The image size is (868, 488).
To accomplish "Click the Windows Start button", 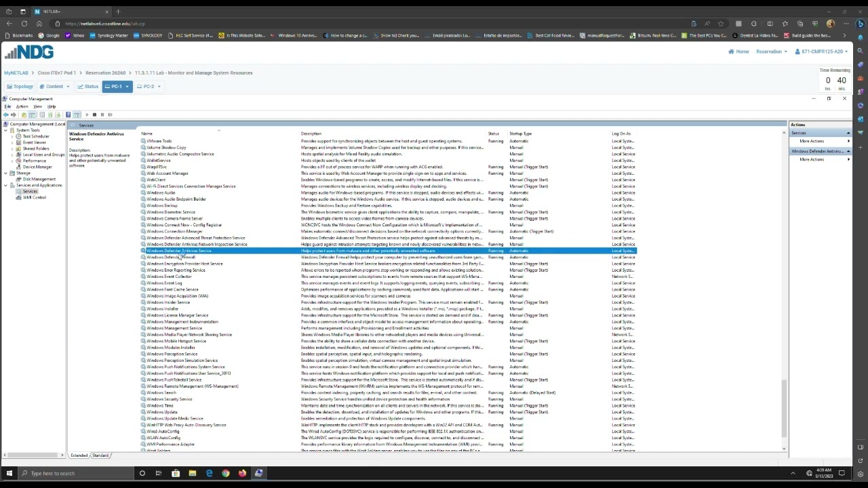I will pos(9,473).
